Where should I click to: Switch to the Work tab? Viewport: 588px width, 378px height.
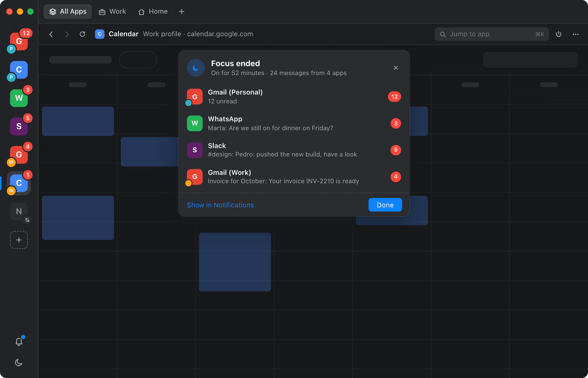112,12
